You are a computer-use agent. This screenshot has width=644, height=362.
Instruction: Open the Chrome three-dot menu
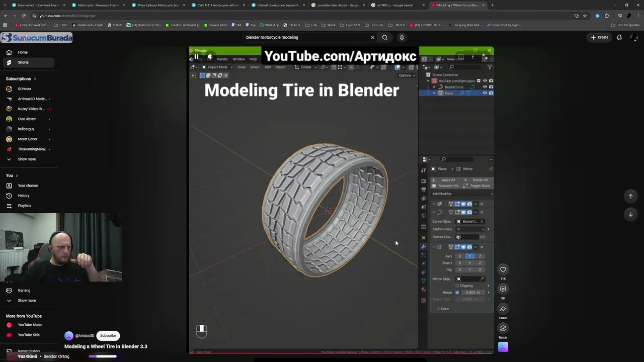[638, 16]
